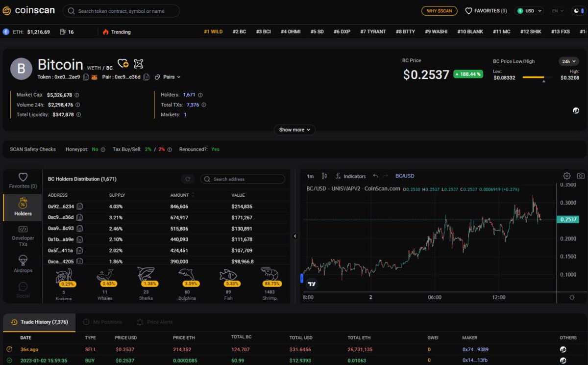The image size is (588, 365).
Task: Click the Coinscan logo
Action: (x=28, y=10)
